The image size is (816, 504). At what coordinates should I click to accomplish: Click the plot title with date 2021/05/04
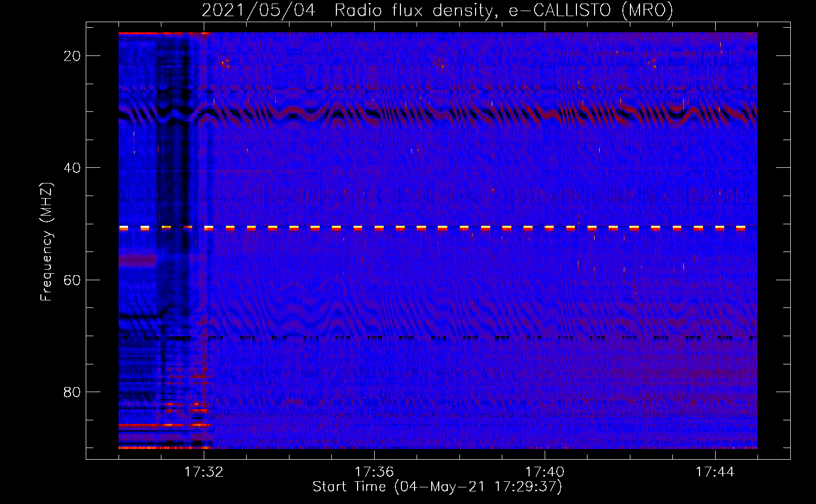[x=437, y=10]
